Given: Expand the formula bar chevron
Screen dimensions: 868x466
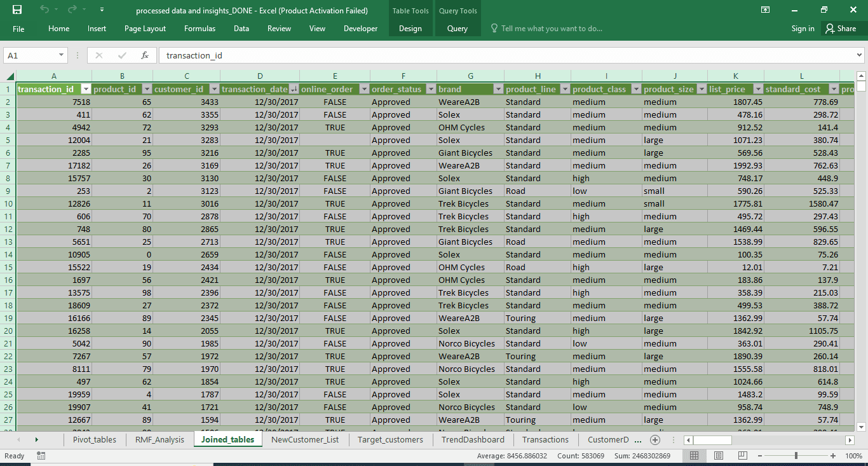Looking at the screenshot, I should pyautogui.click(x=859, y=55).
